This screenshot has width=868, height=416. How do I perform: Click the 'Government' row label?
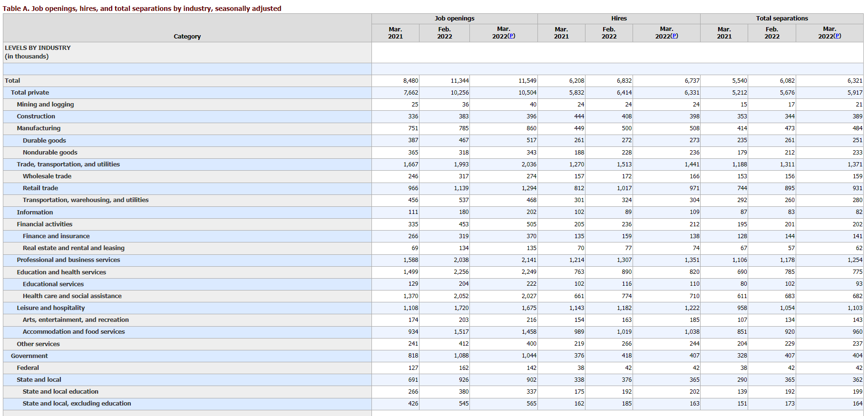[29, 356]
